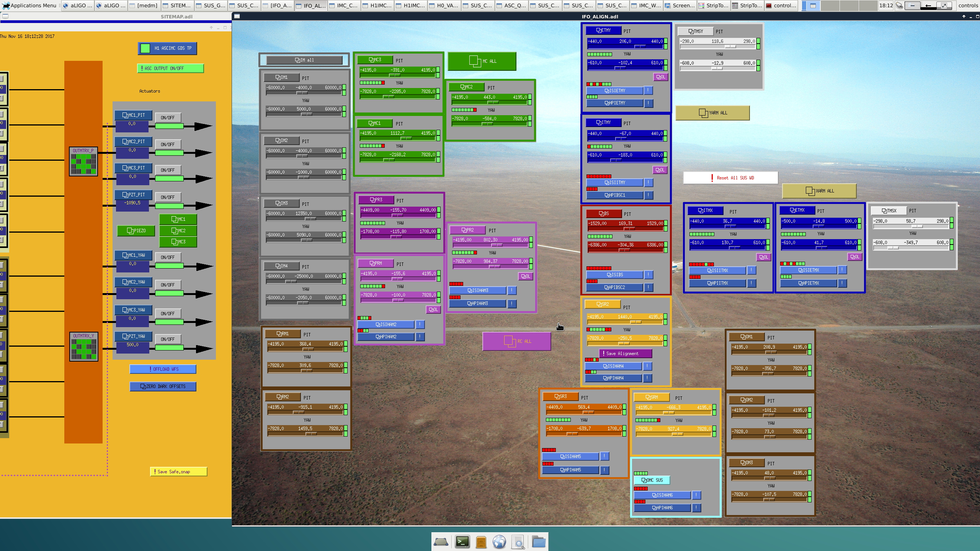Viewport: 980px width, 551px height.
Task: Expand the RC ALL display menu
Action: [x=517, y=341]
